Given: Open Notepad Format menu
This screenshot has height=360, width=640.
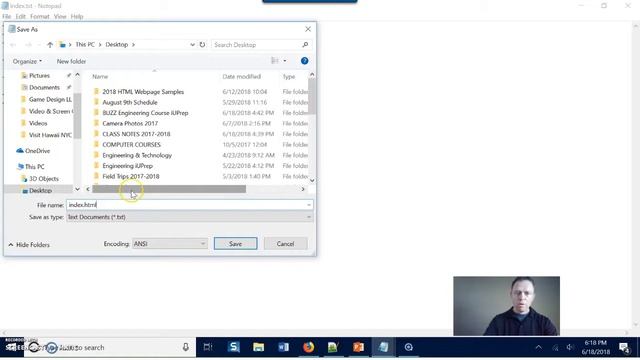Looking at the screenshot, I should 40,16.
